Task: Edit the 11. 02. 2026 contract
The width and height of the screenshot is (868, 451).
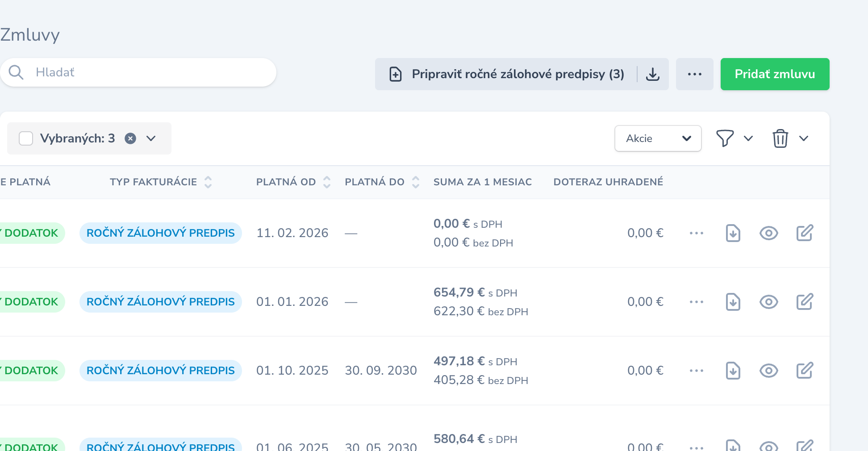Action: pyautogui.click(x=805, y=233)
